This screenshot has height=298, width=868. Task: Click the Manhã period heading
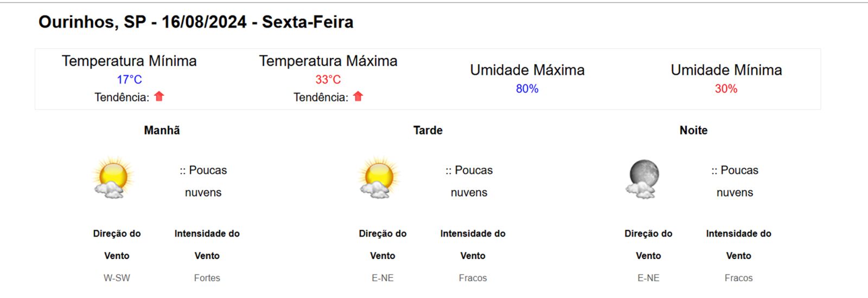pos(162,130)
